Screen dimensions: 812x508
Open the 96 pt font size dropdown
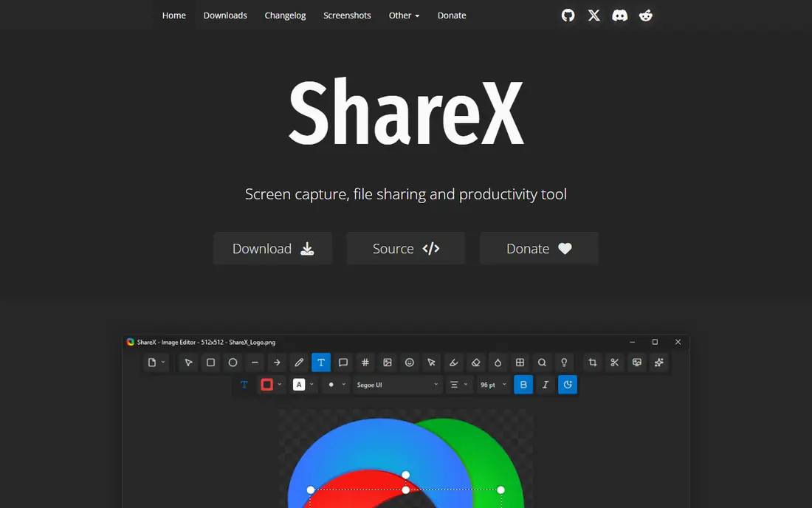494,385
